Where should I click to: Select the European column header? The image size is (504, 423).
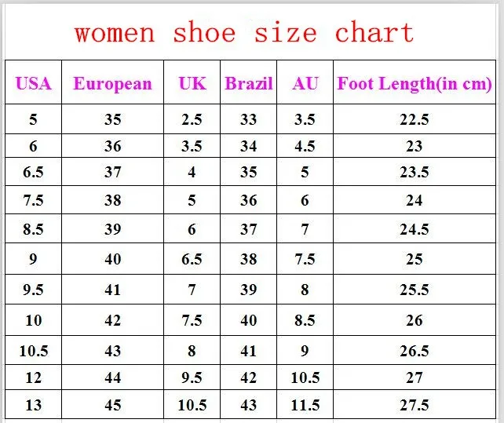112,82
